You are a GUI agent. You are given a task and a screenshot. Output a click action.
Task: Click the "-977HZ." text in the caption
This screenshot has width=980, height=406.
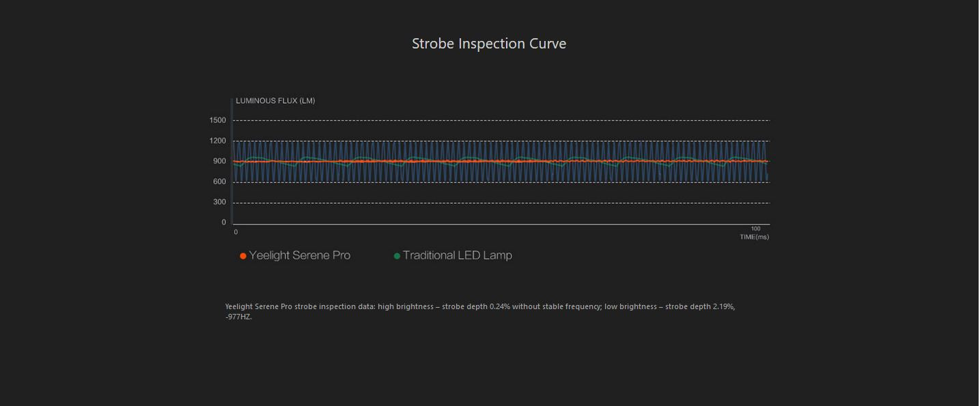click(x=238, y=317)
